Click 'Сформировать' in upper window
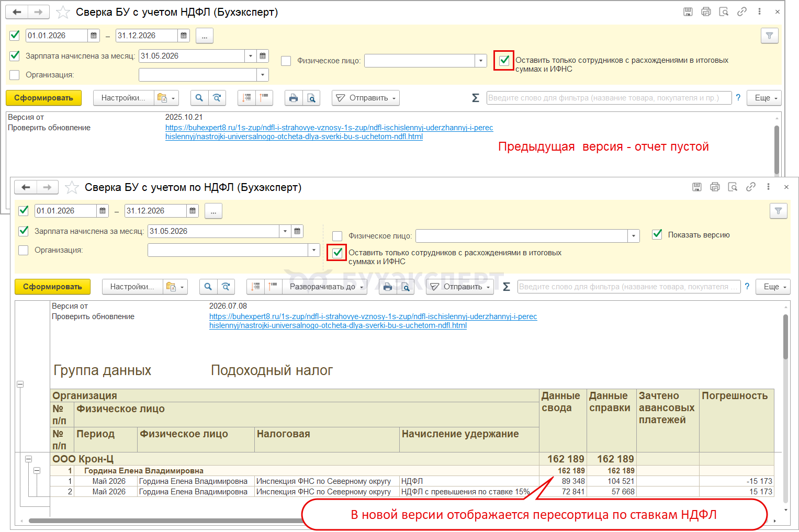 point(43,98)
